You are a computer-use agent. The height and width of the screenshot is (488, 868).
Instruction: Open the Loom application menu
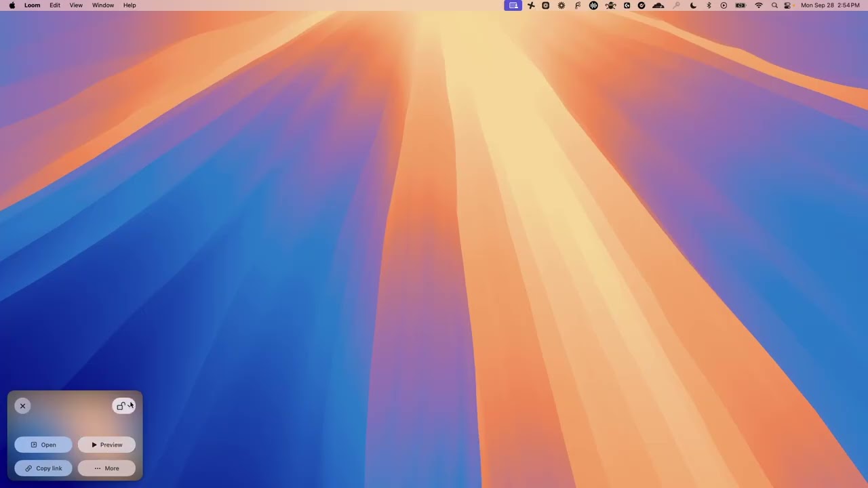32,5
